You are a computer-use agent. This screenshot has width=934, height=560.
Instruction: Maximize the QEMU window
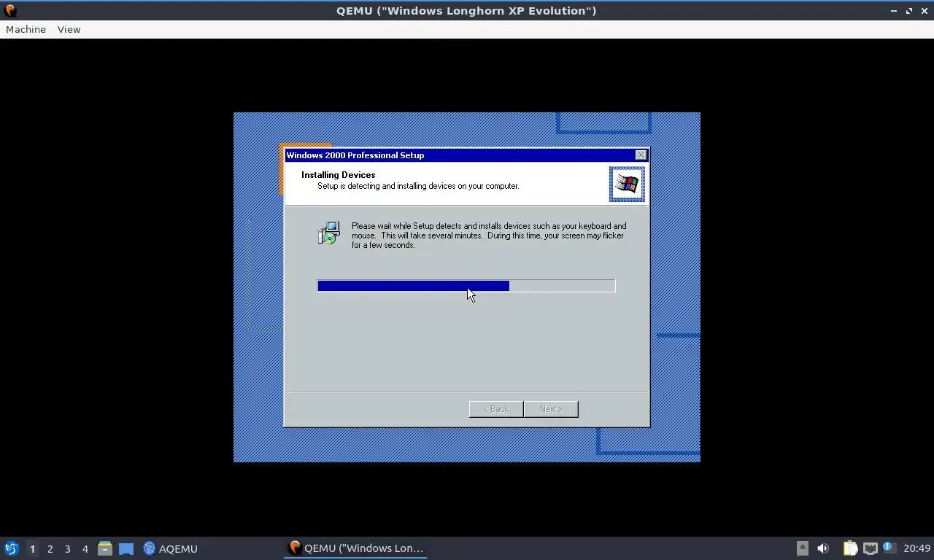(909, 10)
